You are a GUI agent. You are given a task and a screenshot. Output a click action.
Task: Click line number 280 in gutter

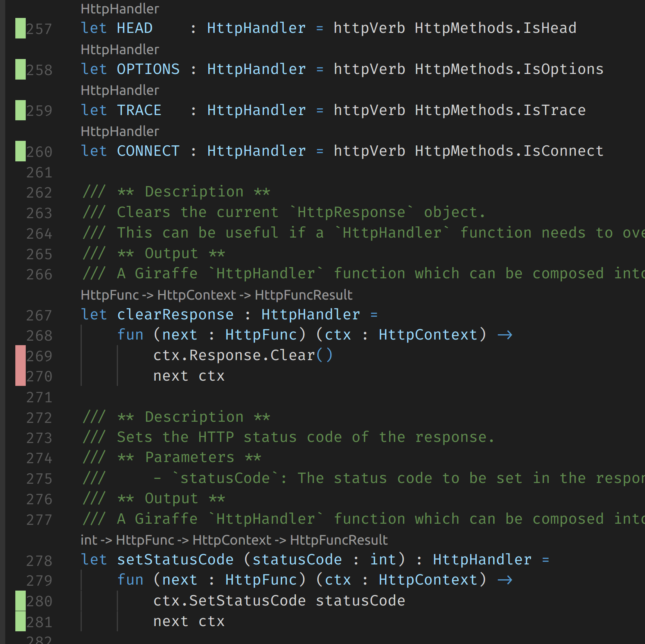[x=39, y=601]
